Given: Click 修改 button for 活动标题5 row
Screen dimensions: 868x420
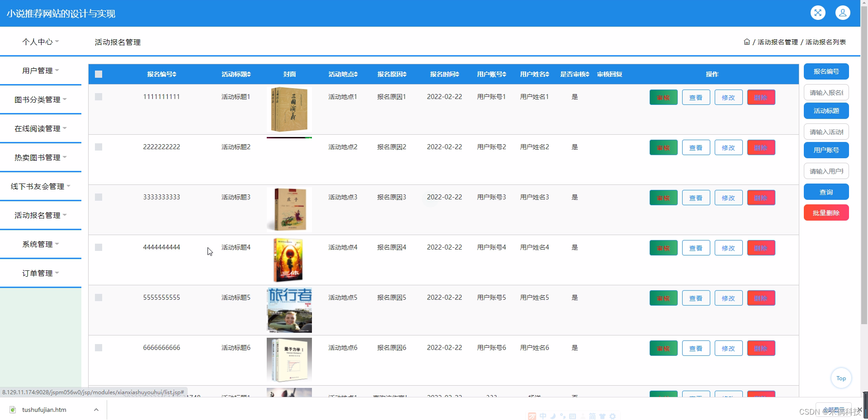Looking at the screenshot, I should point(728,298).
